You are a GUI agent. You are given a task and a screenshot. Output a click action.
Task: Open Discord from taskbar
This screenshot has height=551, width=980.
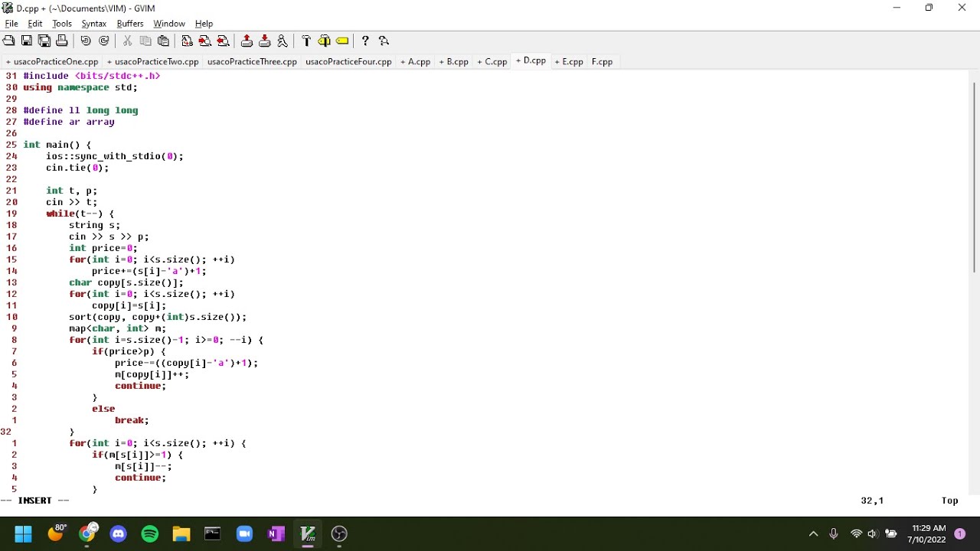click(x=118, y=533)
